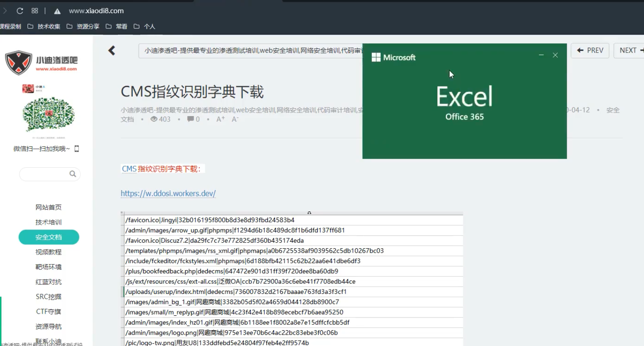This screenshot has height=346, width=644.
Task: Click inside the sidebar search field
Action: [x=44, y=174]
